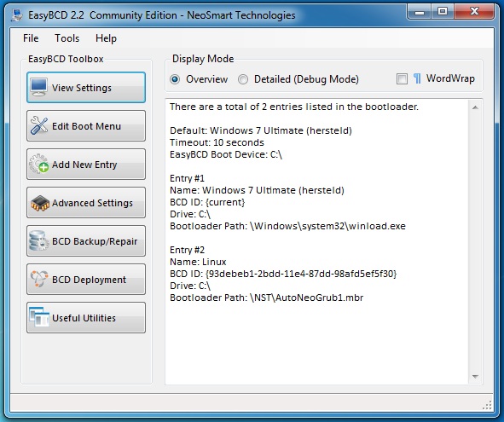Click the chip icon on Advanced Settings
This screenshot has width=504, height=422.
40,203
